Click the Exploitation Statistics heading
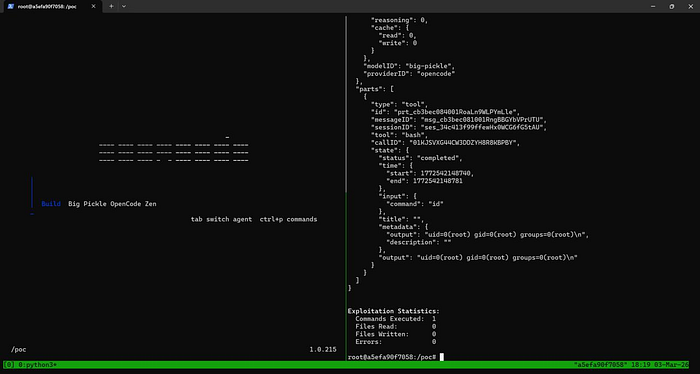The image size is (700, 374). click(394, 311)
